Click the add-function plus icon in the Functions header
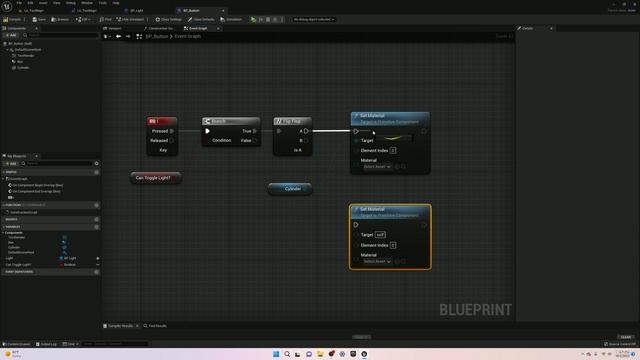 click(97, 205)
